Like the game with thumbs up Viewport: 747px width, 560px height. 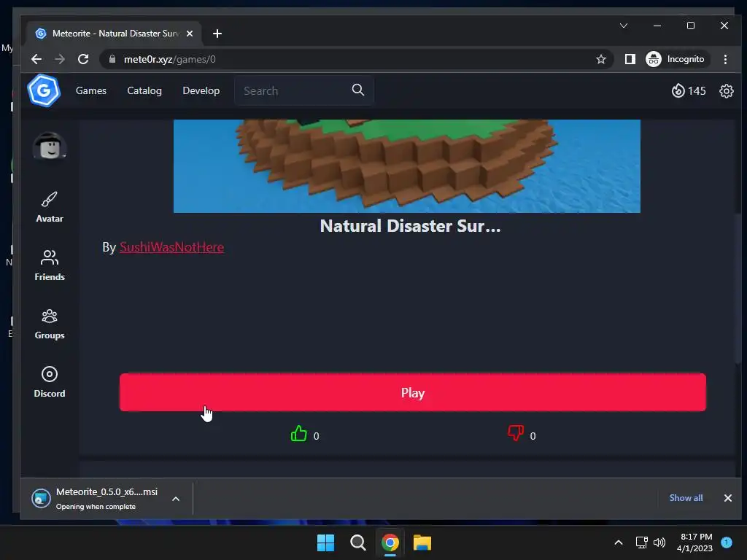pos(299,433)
